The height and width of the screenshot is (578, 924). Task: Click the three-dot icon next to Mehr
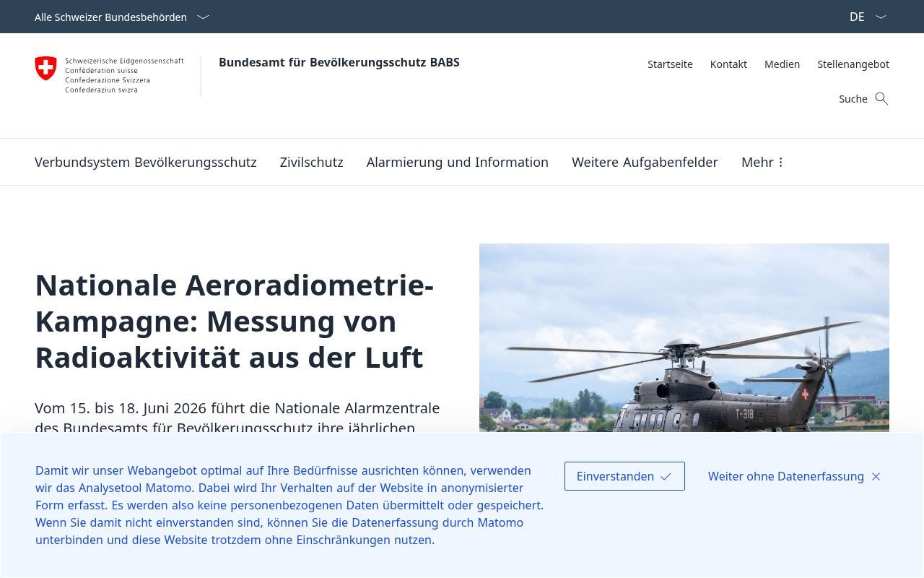click(780, 162)
